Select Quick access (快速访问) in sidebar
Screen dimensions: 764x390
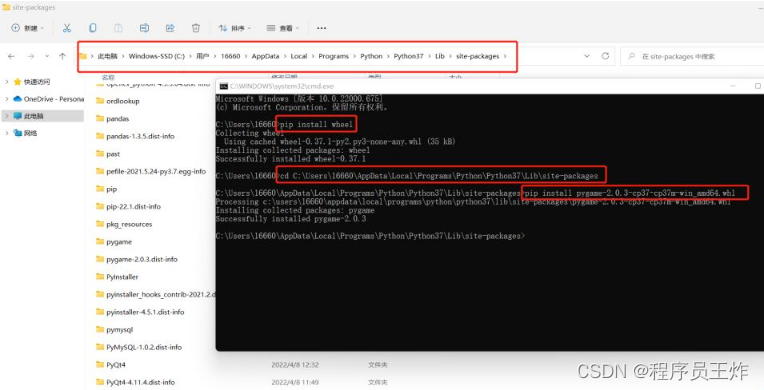(x=32, y=82)
